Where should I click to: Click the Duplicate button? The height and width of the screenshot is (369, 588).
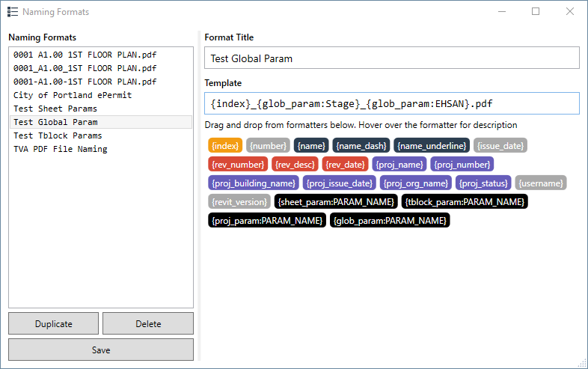[x=54, y=323]
